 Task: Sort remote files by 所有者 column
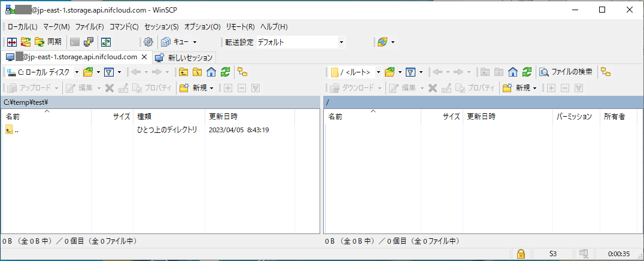[618, 116]
